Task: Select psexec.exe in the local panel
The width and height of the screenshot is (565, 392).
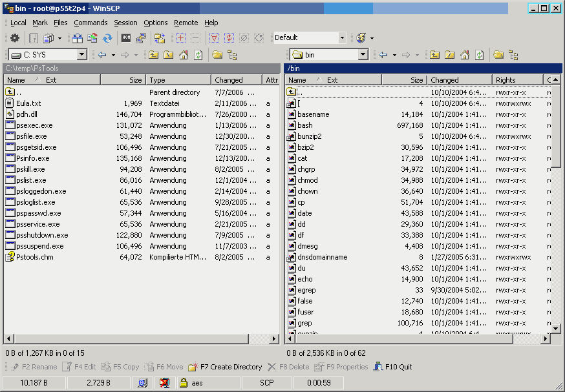Action: [34, 125]
